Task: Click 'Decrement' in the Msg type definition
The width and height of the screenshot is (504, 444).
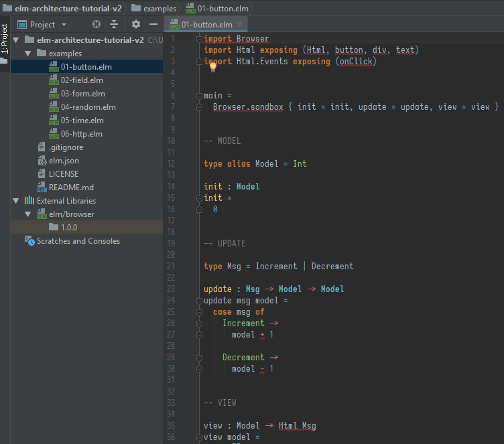Action: point(332,267)
